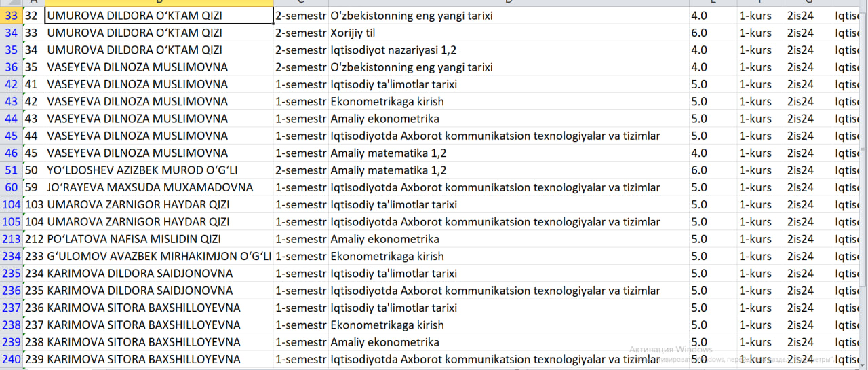The image size is (868, 370).
Task: Click UMAROVA ZARNIGOR name in row 104
Action: tap(159, 204)
